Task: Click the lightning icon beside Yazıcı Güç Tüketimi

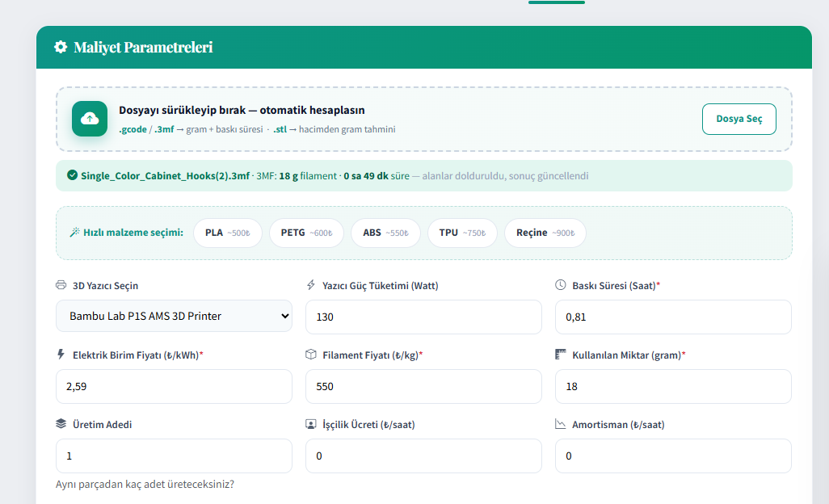Action: click(311, 285)
